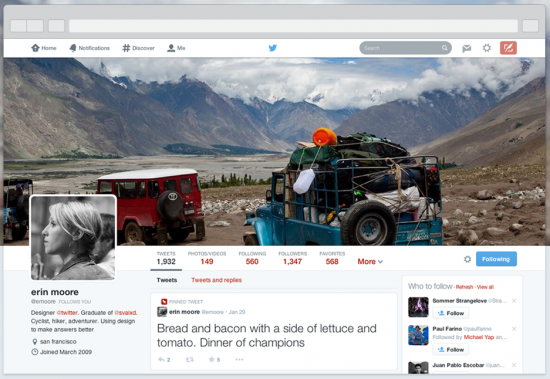Screen dimensions: 550x379
Task: Reply to the pinned tweet
Action: pyautogui.click(x=164, y=359)
